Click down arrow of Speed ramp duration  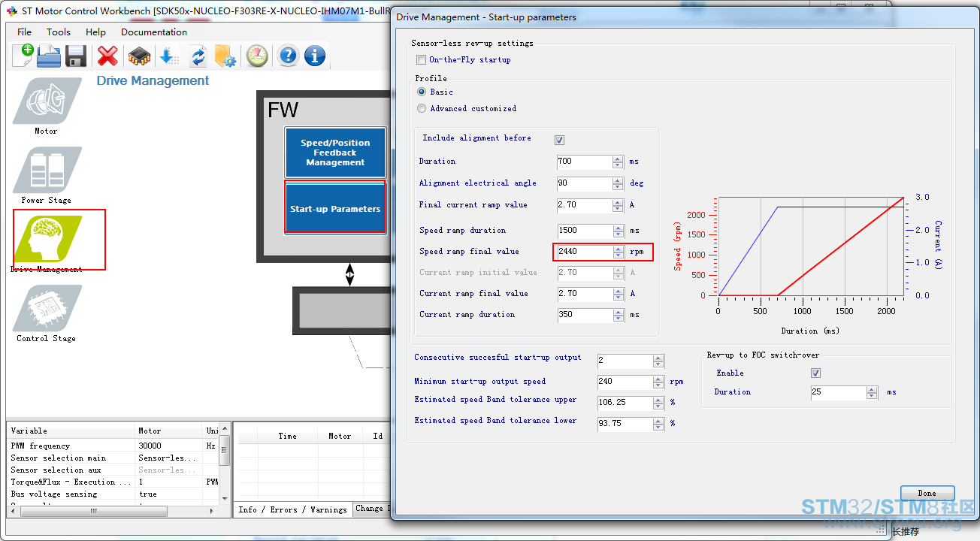(x=618, y=234)
